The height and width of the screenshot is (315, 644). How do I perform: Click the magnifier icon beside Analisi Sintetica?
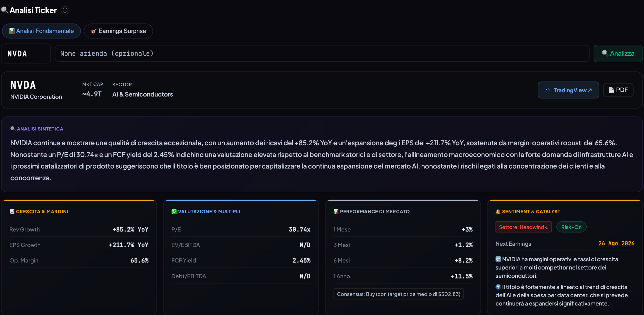pos(13,129)
